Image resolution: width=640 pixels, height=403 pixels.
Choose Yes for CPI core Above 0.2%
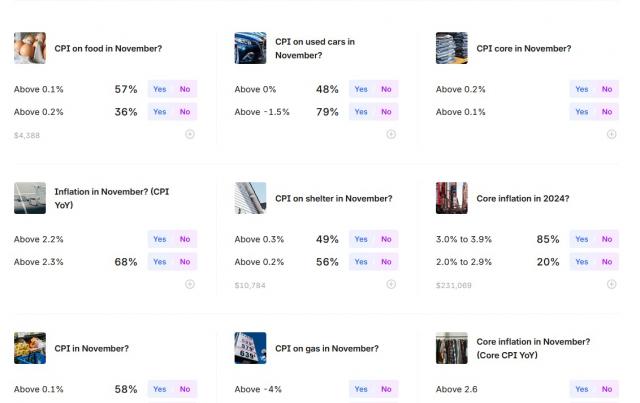click(x=582, y=89)
